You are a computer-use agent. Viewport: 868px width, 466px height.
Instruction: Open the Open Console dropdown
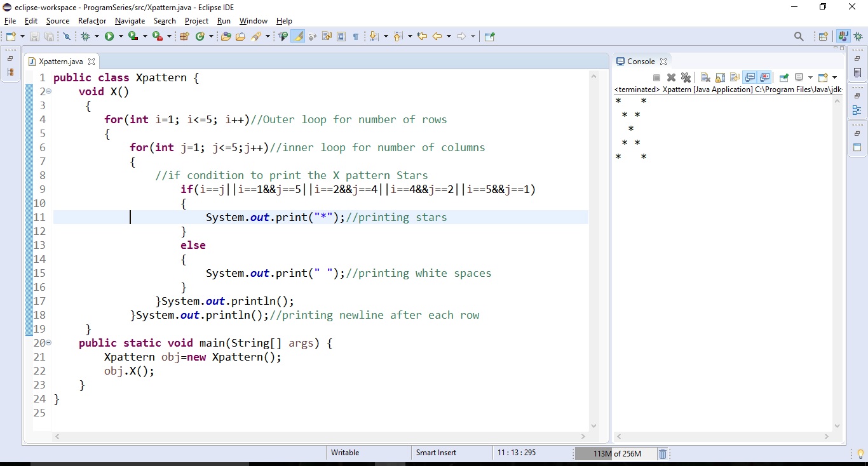point(834,77)
